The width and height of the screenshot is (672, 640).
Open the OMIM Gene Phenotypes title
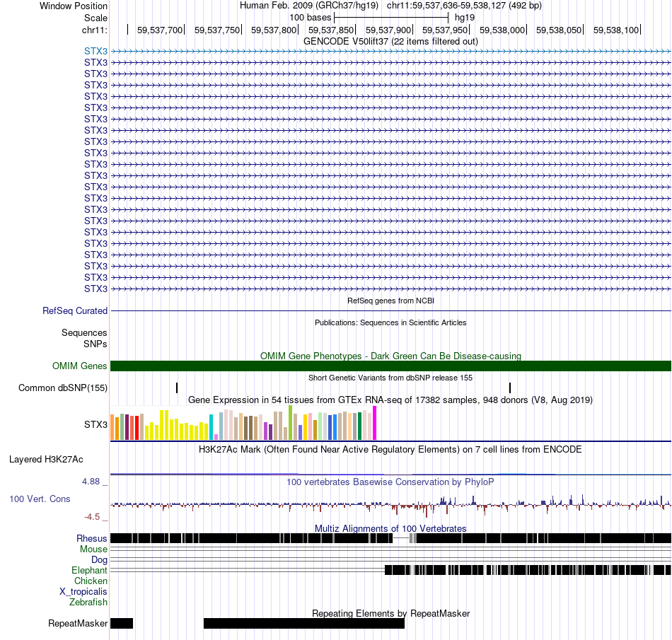[x=390, y=356]
